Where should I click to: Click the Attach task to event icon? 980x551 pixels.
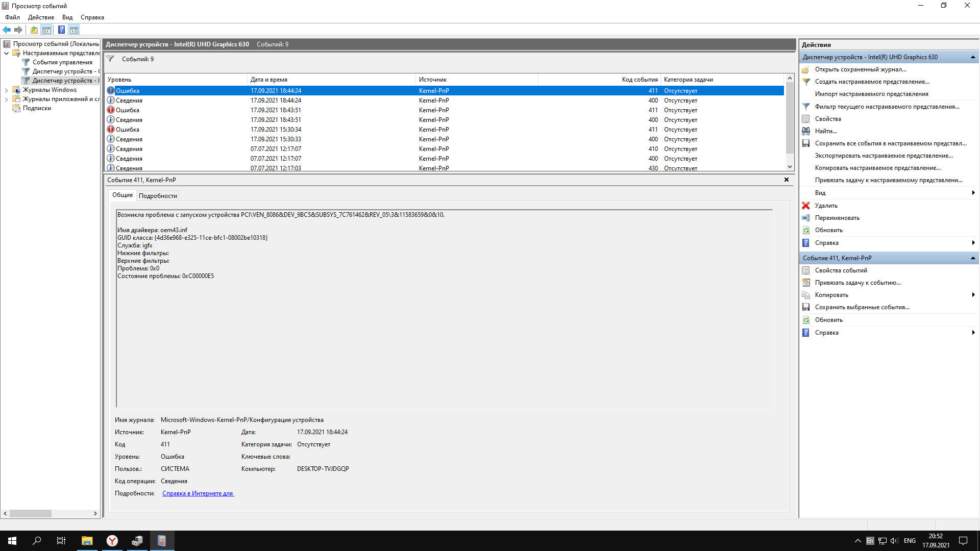806,283
